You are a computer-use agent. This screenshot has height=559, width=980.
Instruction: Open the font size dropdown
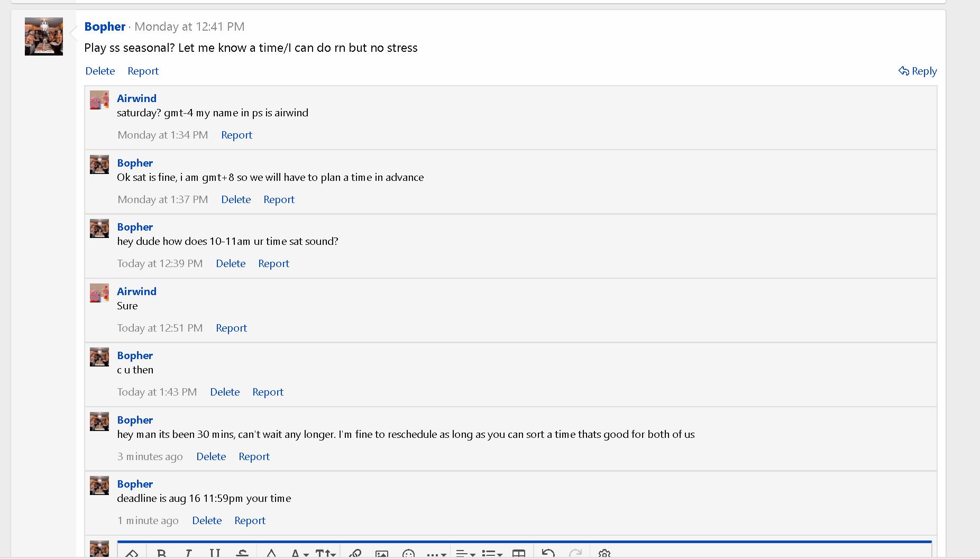tap(325, 554)
